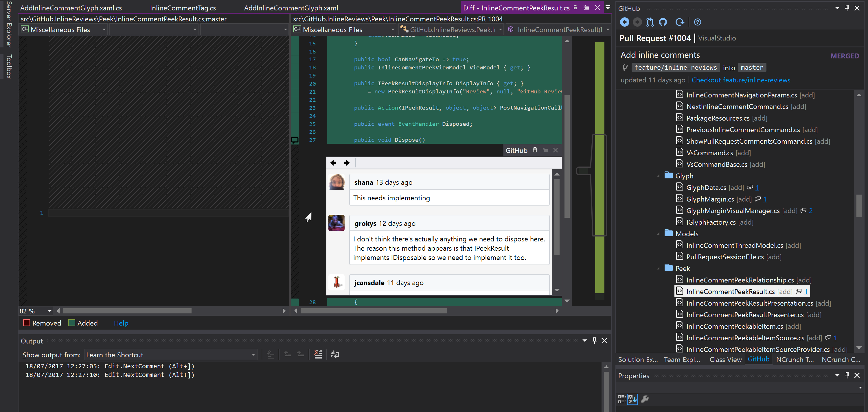The width and height of the screenshot is (868, 412).
Task: Open the GitHub octocat home icon
Action: [x=663, y=22]
